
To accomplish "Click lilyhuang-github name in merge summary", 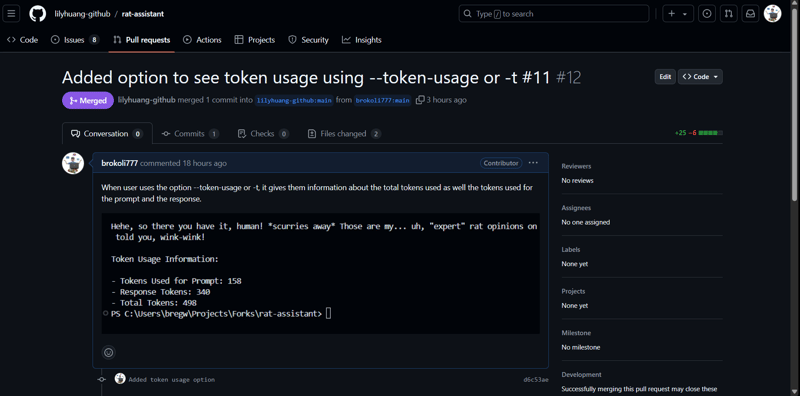I will pyautogui.click(x=146, y=100).
